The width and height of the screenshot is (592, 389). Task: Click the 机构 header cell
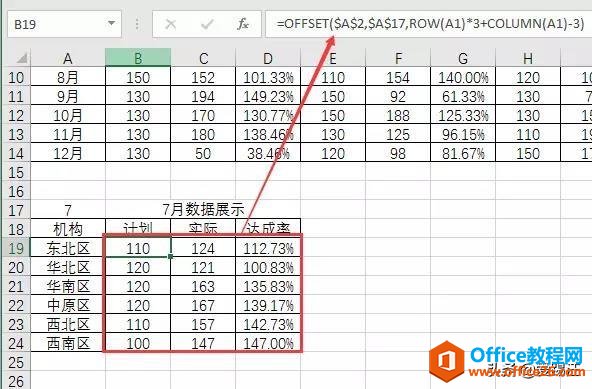pyautogui.click(x=68, y=229)
